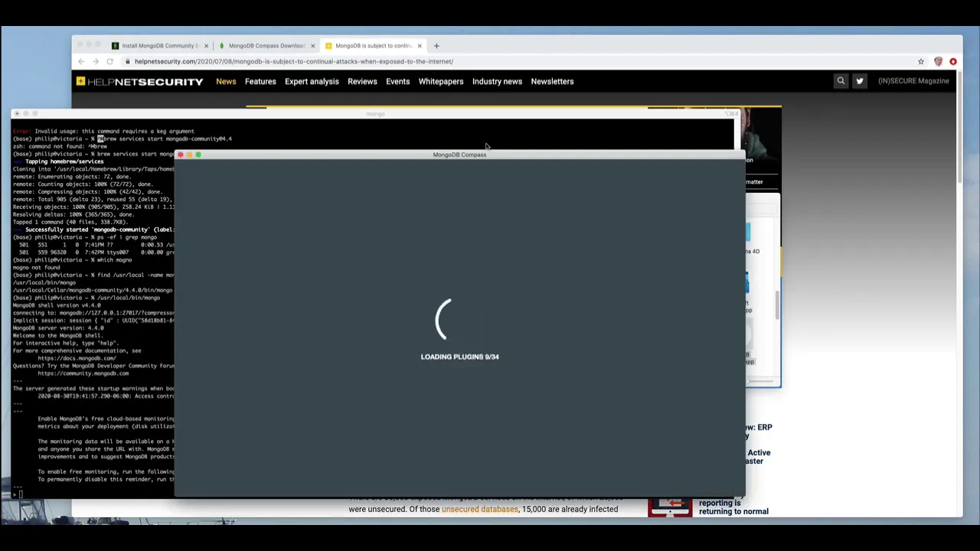Click the green zoom button of the Compass window

[x=198, y=155]
